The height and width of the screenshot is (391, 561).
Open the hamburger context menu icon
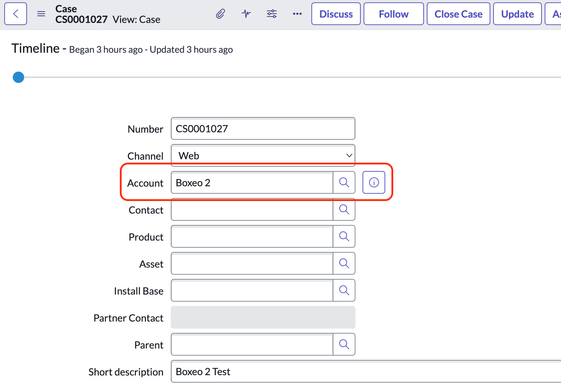coord(41,14)
